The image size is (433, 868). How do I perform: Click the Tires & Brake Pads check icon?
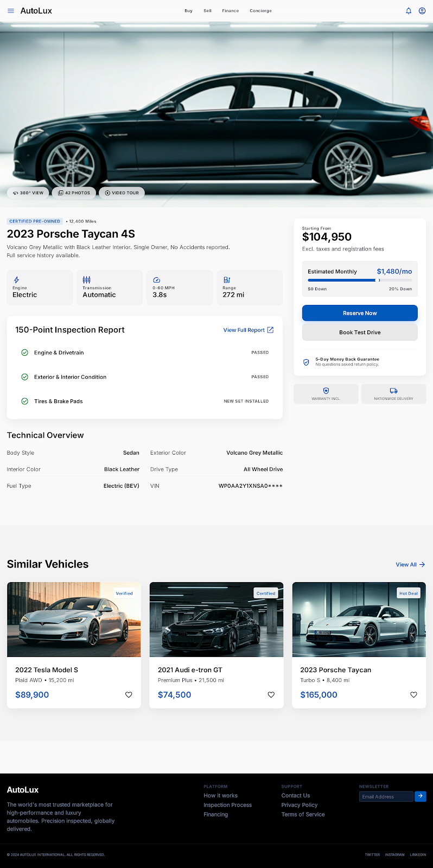24,401
